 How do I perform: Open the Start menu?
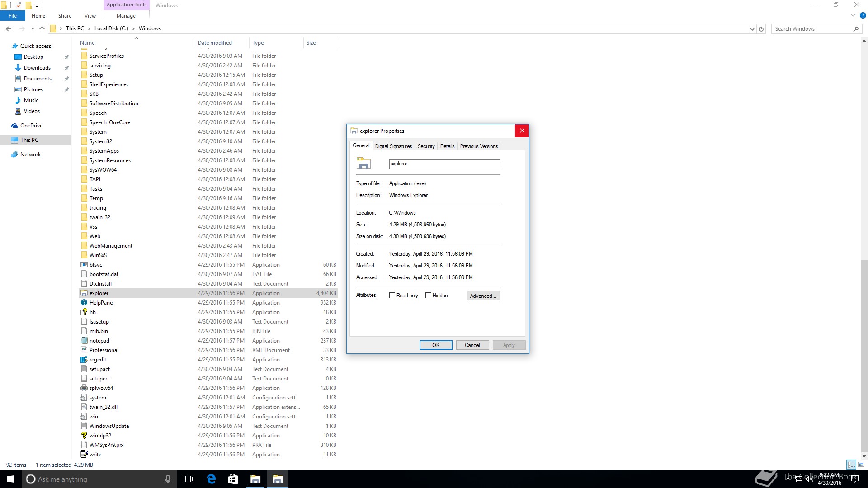11,479
